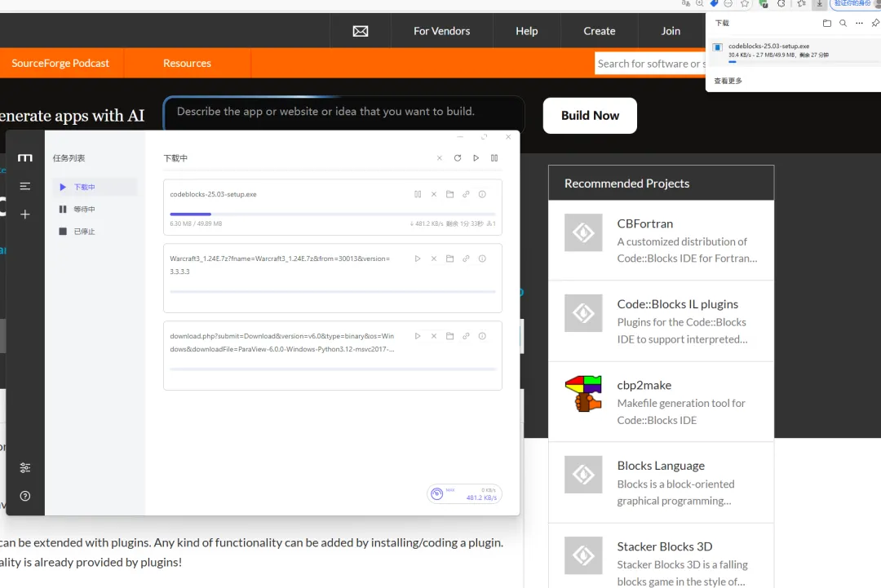Copy link of the ParaView download.php task
Screen dimensions: 881x588
tap(466, 336)
